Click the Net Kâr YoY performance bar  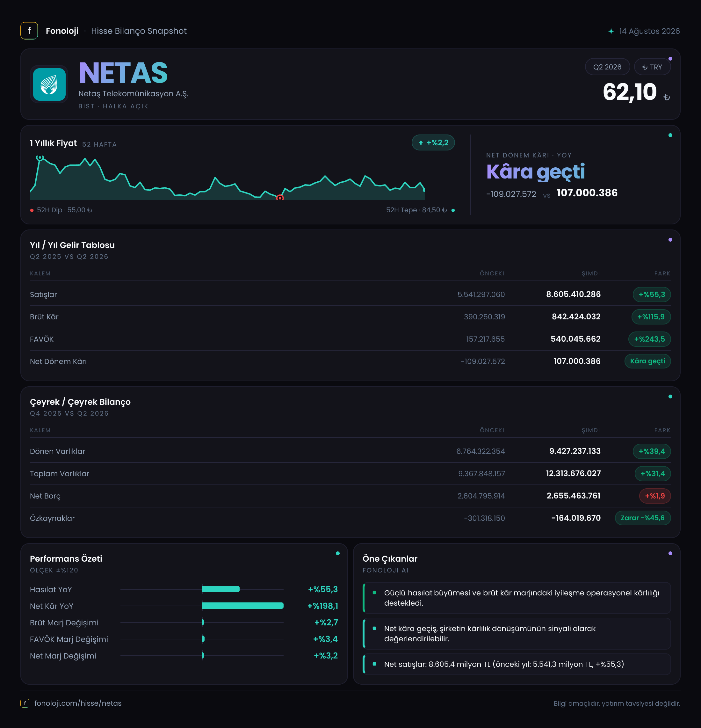click(243, 606)
